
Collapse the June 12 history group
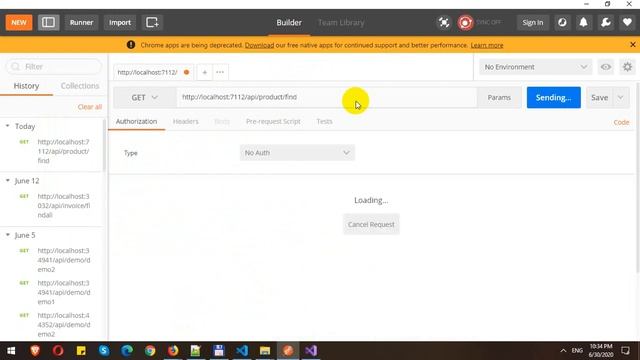pyautogui.click(x=8, y=180)
